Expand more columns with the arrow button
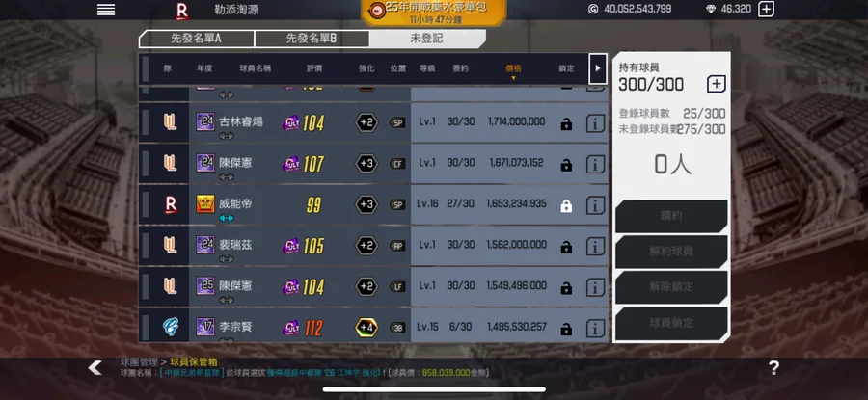Image resolution: width=868 pixels, height=400 pixels. point(597,68)
